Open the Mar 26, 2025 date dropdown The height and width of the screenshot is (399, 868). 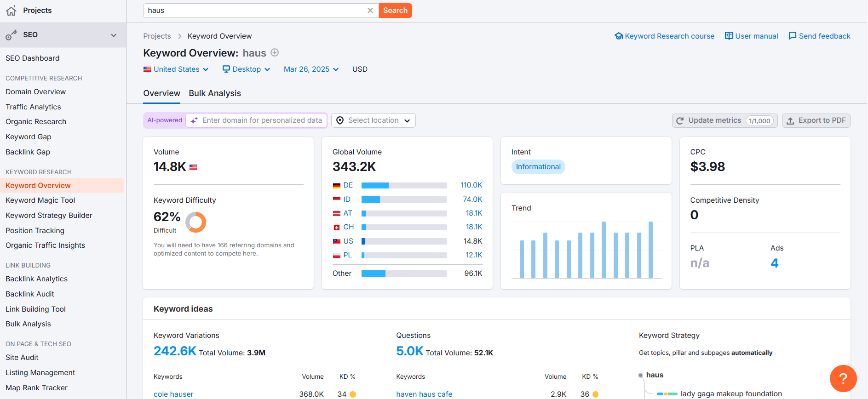click(x=311, y=69)
